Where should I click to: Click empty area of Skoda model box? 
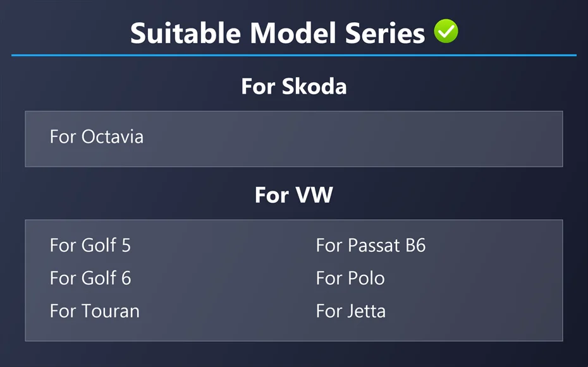[x=353, y=138]
